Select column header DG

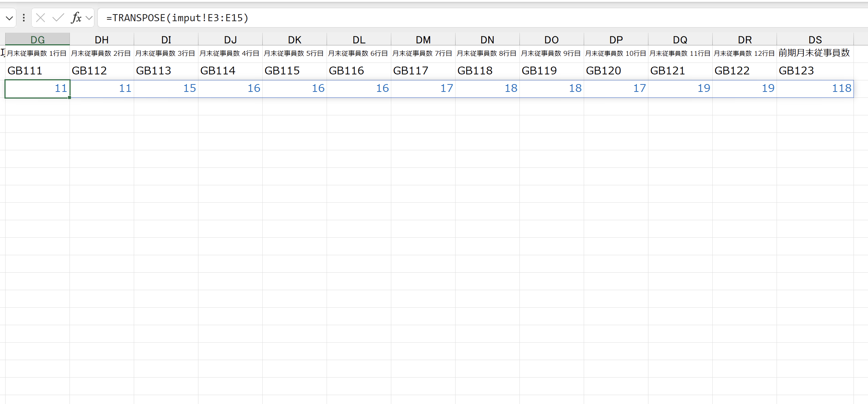pos(38,39)
